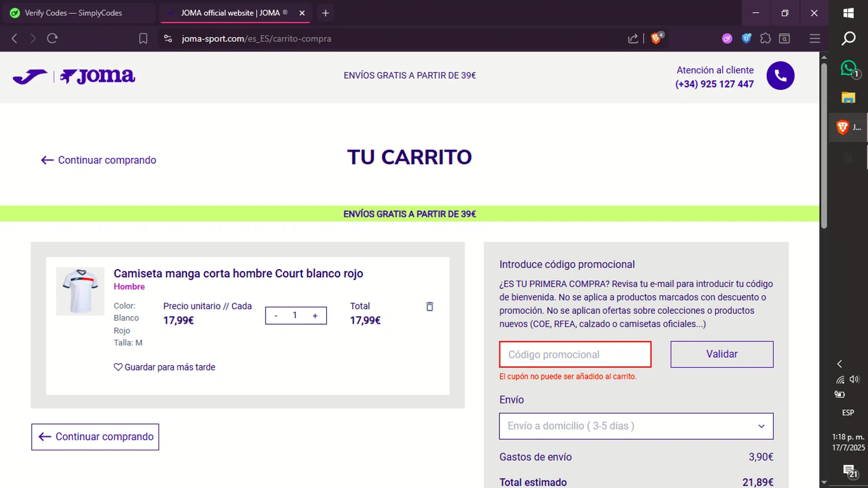Open the shirt product thumbnail
868x488 pixels.
pos(80,291)
